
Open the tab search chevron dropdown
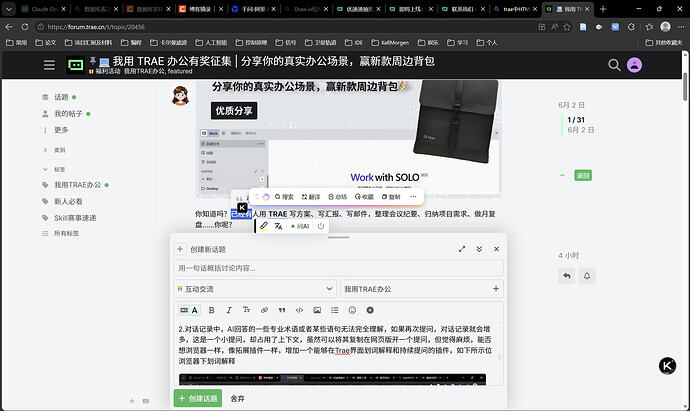coord(9,9)
